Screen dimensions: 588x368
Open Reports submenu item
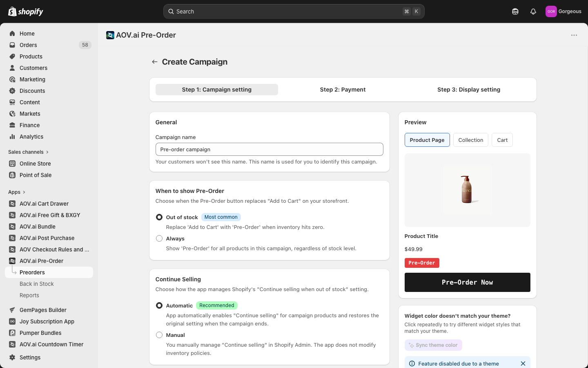coord(29,295)
